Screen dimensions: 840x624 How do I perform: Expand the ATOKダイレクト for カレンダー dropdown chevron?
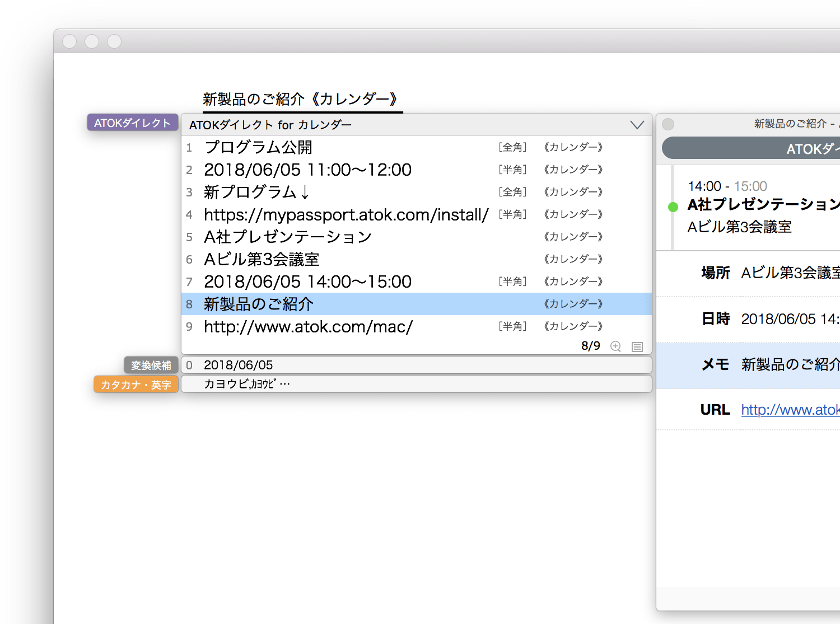pyautogui.click(x=637, y=125)
